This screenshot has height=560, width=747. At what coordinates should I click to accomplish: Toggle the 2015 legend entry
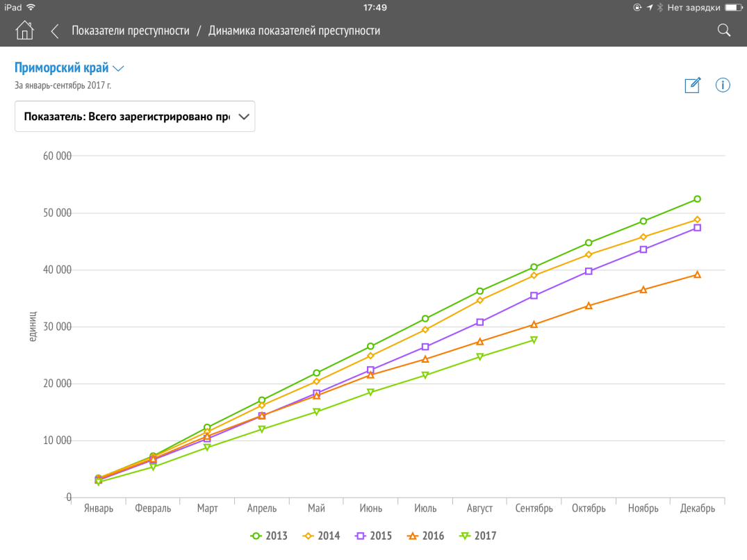373,536
